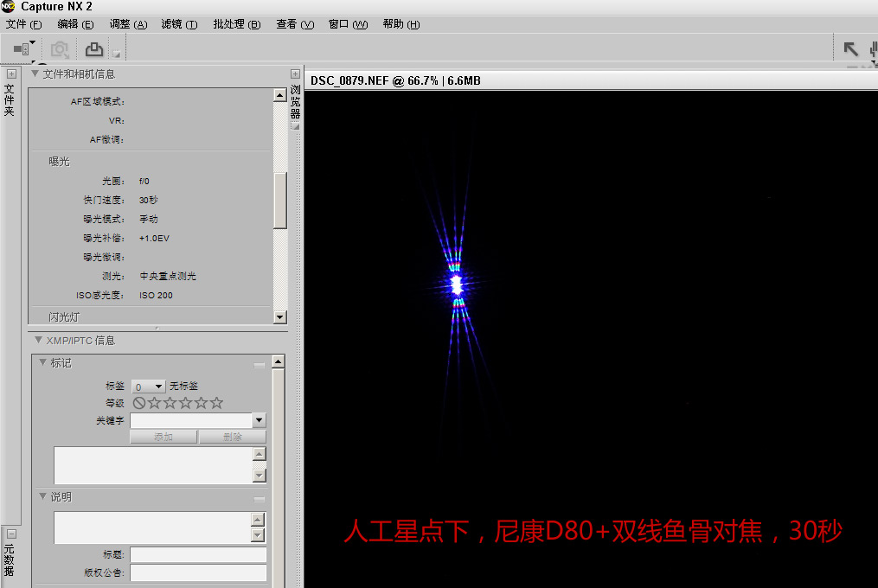Expand the 浏览器 panel plus icon
Viewport: 878px width, 588px height.
295,74
